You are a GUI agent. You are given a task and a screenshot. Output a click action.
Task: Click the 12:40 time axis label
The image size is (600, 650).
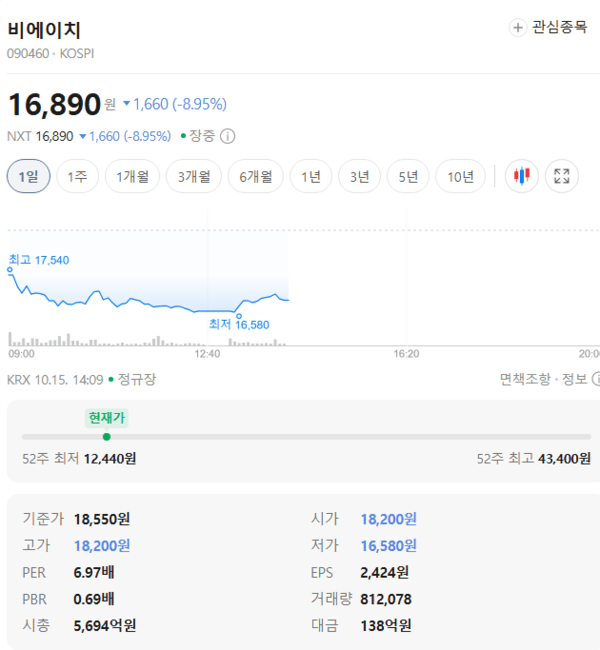pyautogui.click(x=207, y=354)
